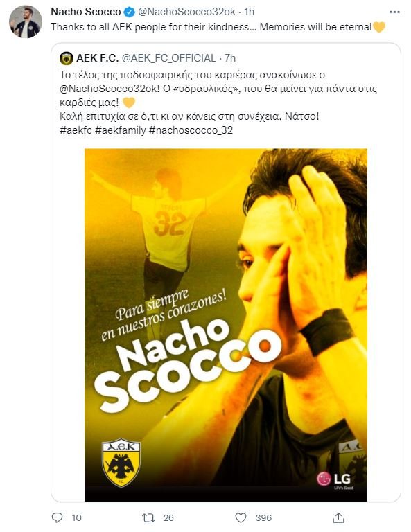Click the retweet arrows icon
Screen dimensions: 411x532
[148, 517]
